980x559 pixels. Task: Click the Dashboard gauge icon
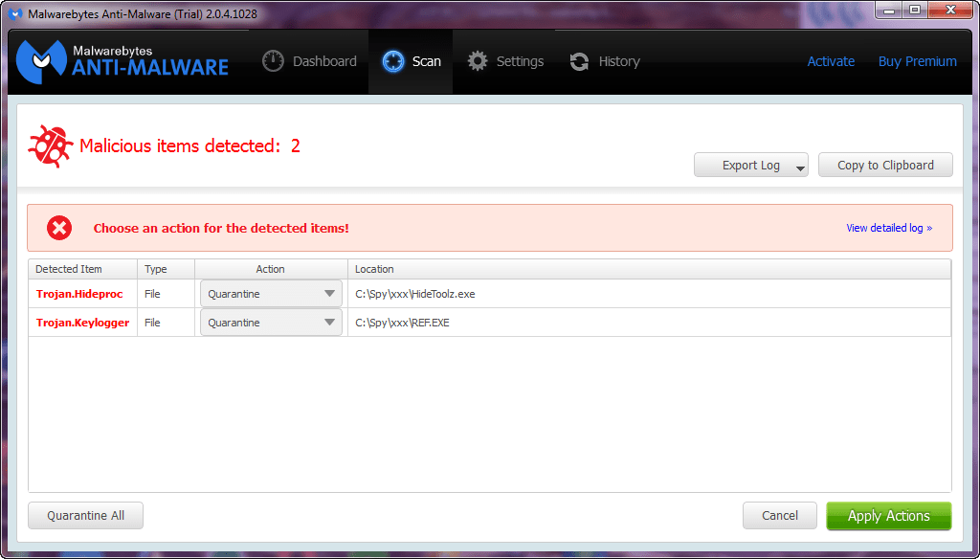(x=273, y=61)
